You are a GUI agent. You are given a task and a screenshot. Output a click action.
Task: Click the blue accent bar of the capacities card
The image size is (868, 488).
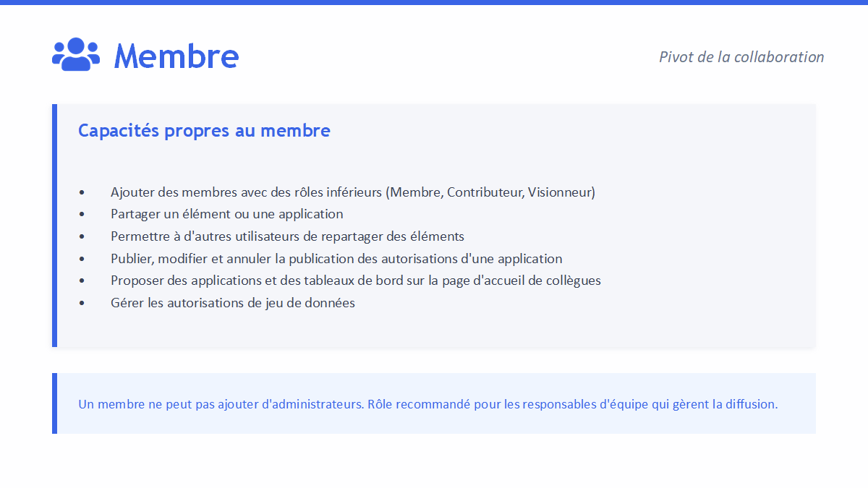[54, 226]
